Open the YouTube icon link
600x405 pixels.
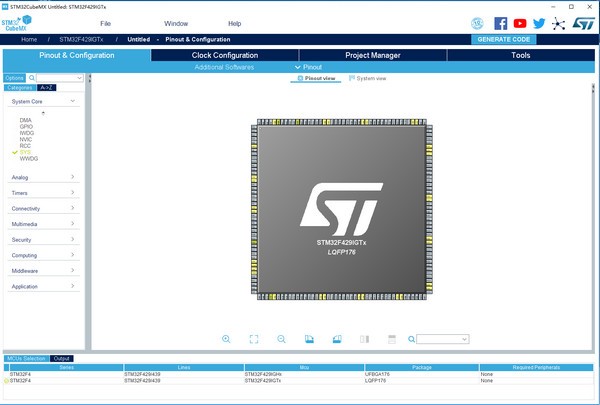click(x=520, y=23)
